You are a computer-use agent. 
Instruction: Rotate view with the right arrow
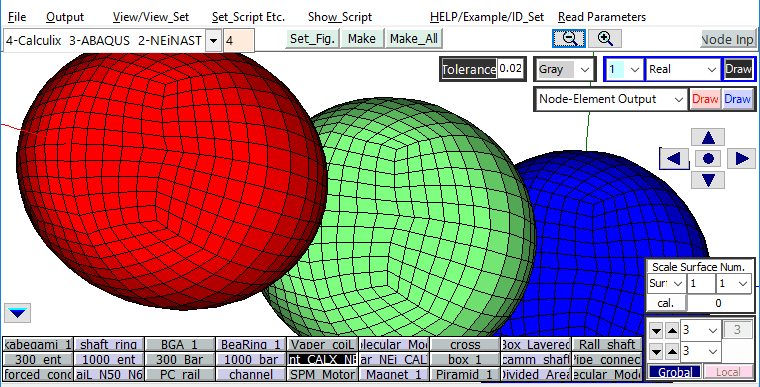coord(742,159)
